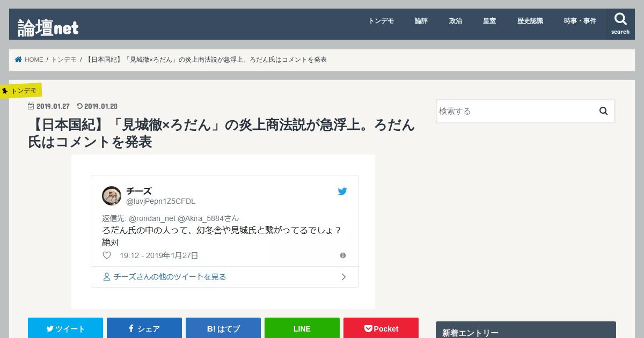Click the chevron arrow in the tweet footer

click(344, 277)
